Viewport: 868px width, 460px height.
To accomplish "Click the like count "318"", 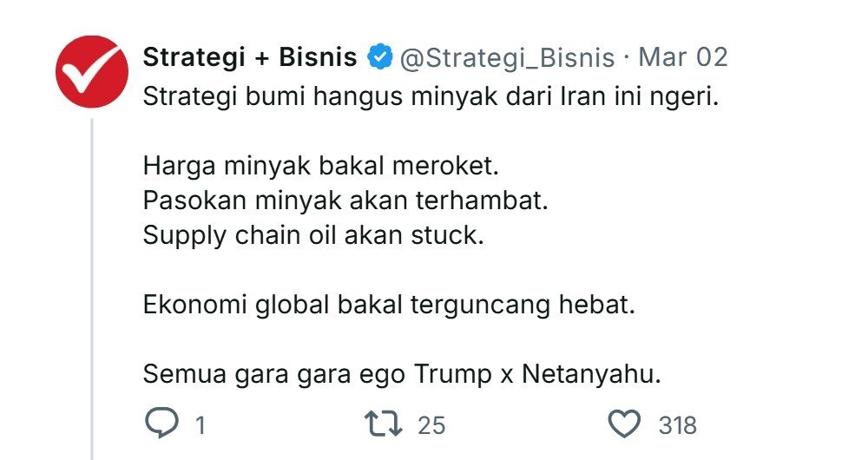I will tap(677, 425).
